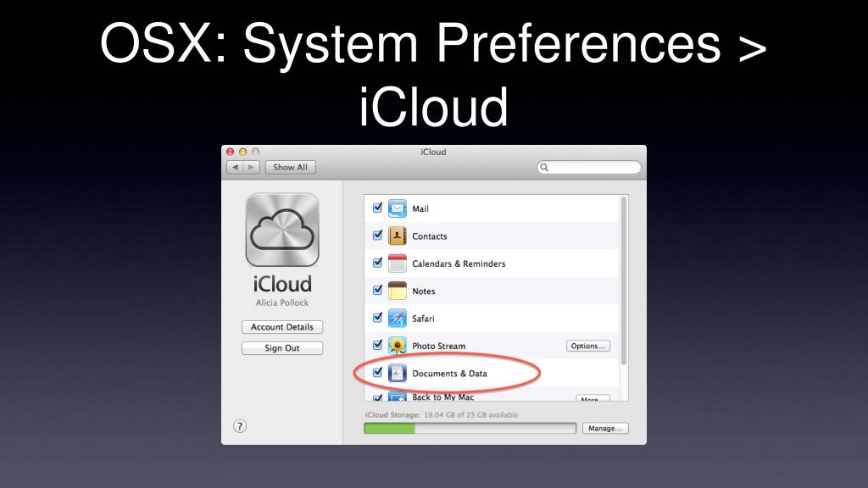Close the iCloud window with red button
This screenshot has height=488, width=868.
231,152
